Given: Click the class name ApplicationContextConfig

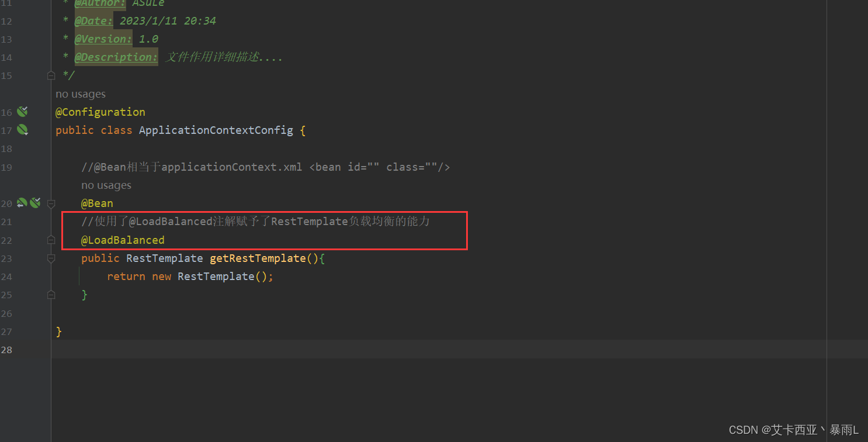Looking at the screenshot, I should [x=216, y=130].
